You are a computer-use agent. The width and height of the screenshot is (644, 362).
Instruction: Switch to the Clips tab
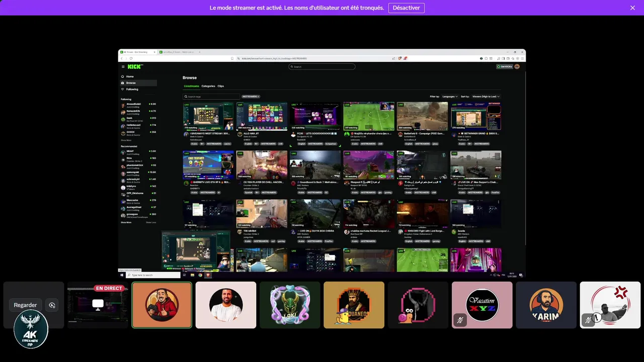pyautogui.click(x=221, y=86)
